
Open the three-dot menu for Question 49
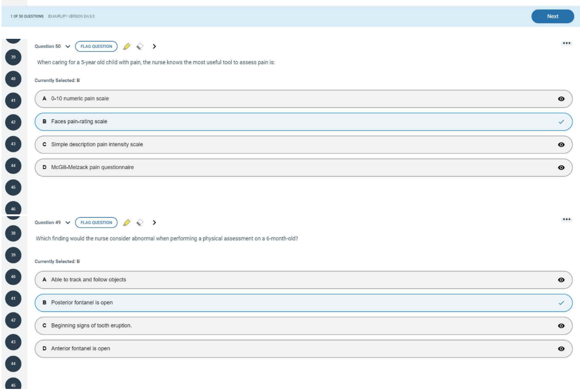pyautogui.click(x=566, y=219)
